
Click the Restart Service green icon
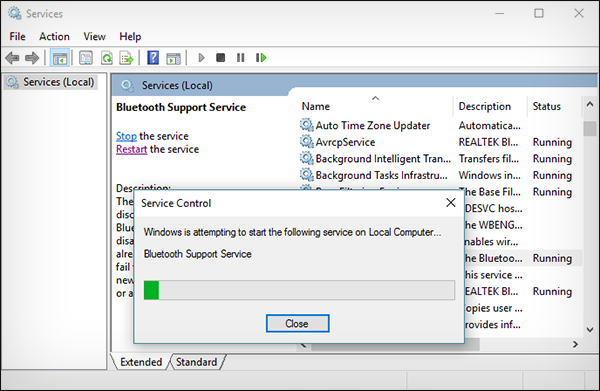coord(261,58)
